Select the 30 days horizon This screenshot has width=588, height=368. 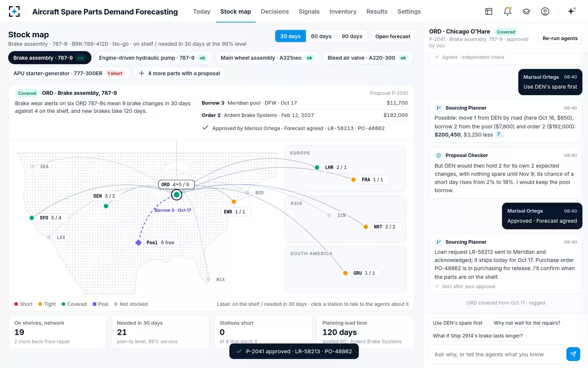click(290, 36)
